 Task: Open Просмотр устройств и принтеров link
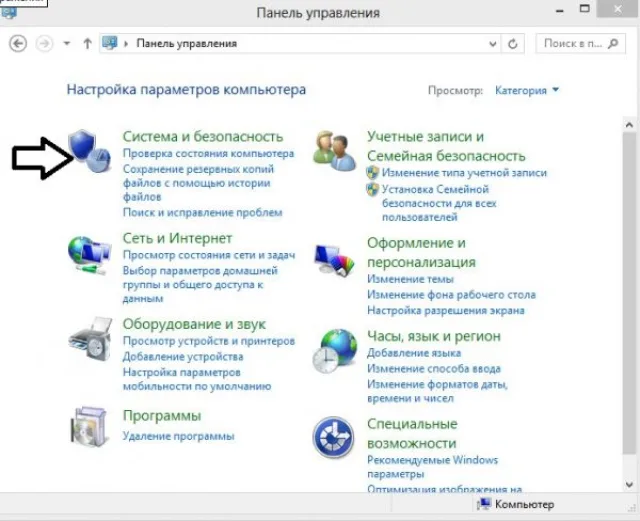pyautogui.click(x=209, y=341)
